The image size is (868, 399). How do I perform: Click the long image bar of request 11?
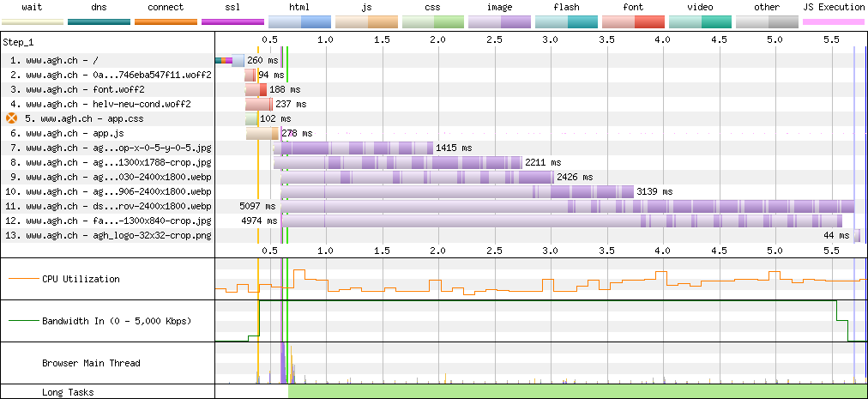click(x=568, y=206)
